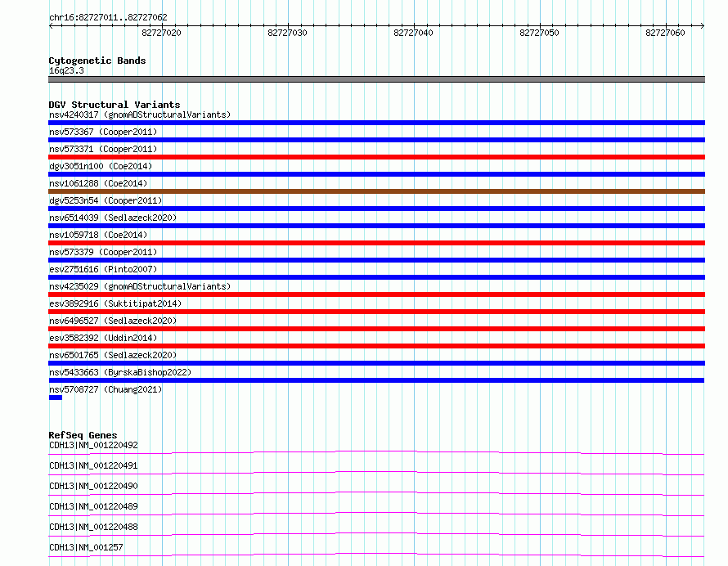This screenshot has height=566, width=728.
Task: Select the nsv1059718 (Coe2014) label
Action: click(98, 235)
